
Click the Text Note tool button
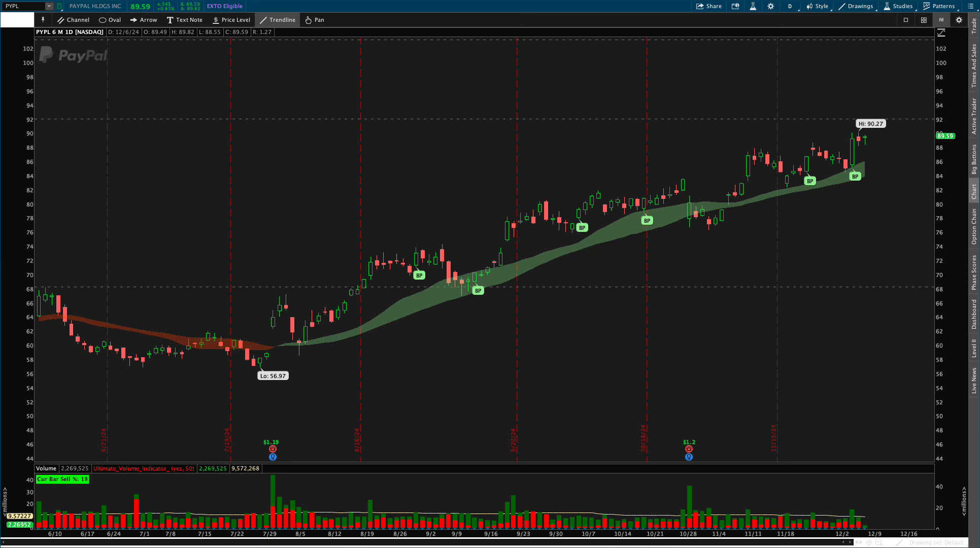point(185,20)
